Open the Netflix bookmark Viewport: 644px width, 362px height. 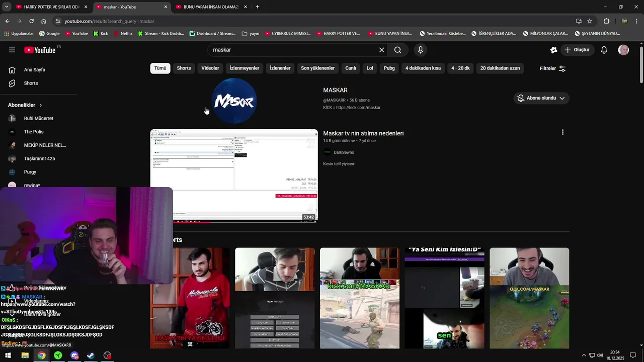click(123, 34)
